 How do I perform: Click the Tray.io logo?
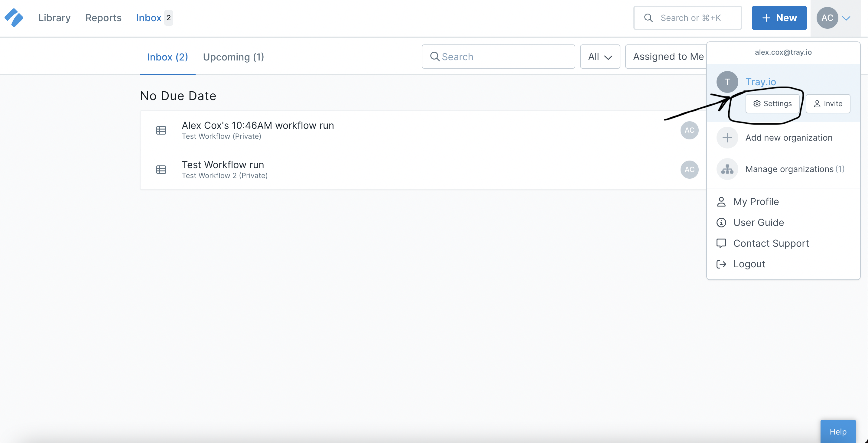(14, 18)
